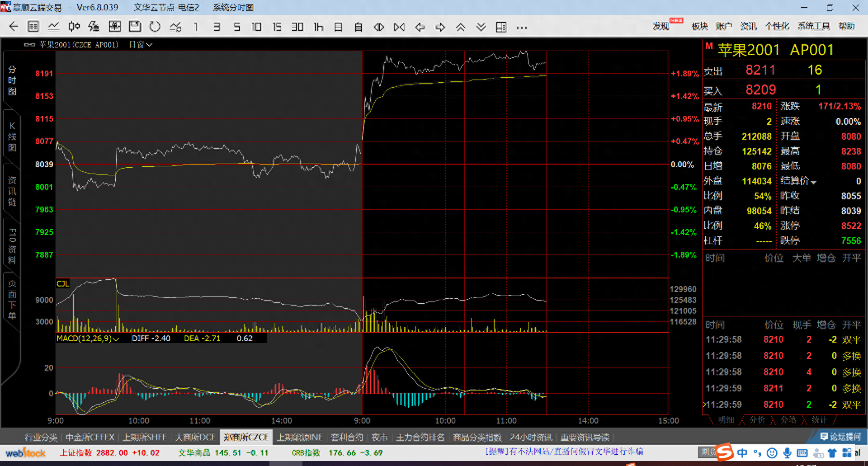868x466 pixels.
Task: Open the 资讯 menu
Action: tap(748, 26)
